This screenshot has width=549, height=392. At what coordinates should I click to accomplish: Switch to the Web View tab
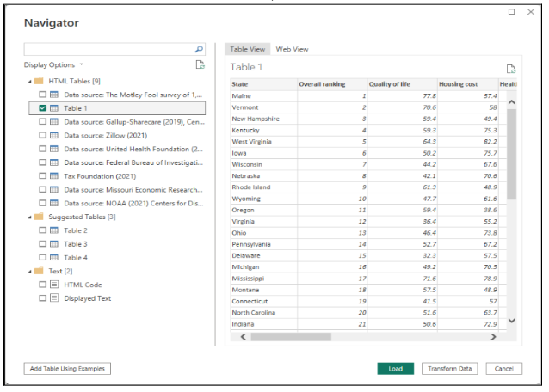click(292, 49)
